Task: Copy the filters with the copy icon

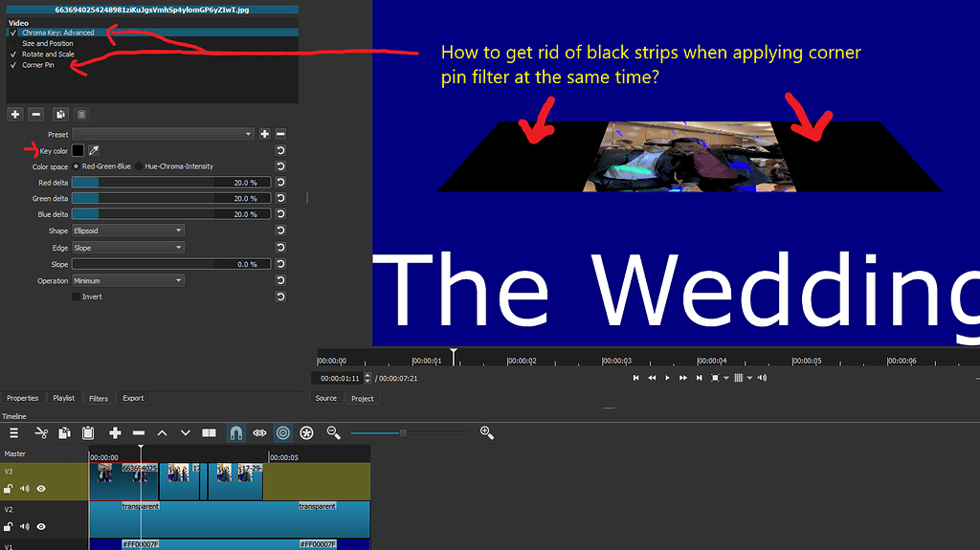Action: [x=60, y=115]
